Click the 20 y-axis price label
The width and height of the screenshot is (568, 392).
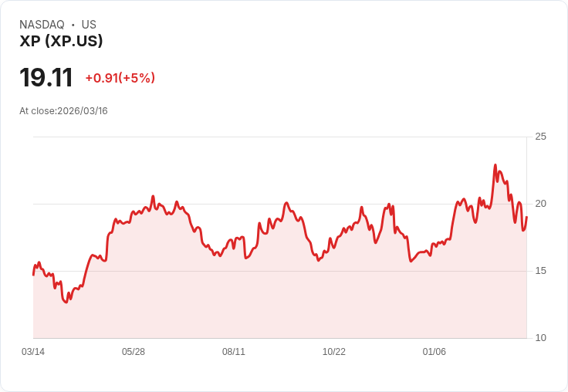[540, 204]
